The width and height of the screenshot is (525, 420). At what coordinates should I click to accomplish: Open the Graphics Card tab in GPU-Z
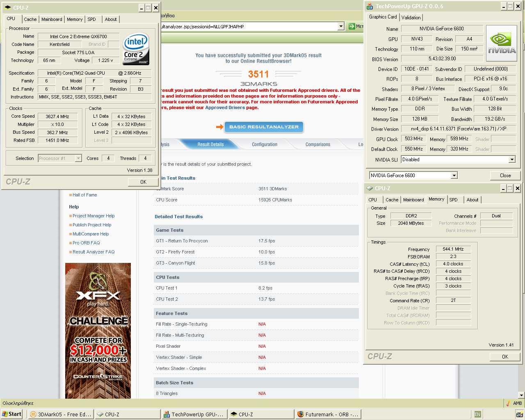click(383, 17)
